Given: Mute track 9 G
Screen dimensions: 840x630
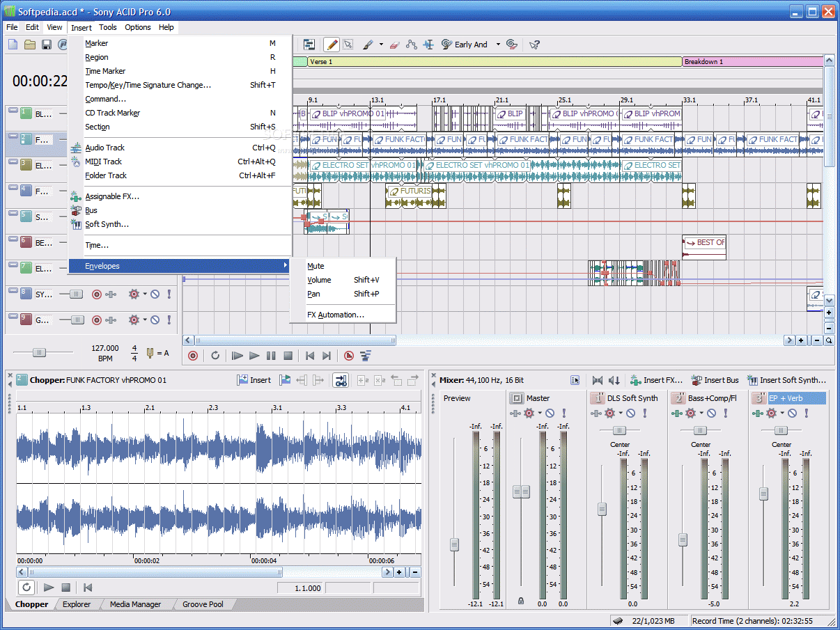Looking at the screenshot, I should (155, 320).
